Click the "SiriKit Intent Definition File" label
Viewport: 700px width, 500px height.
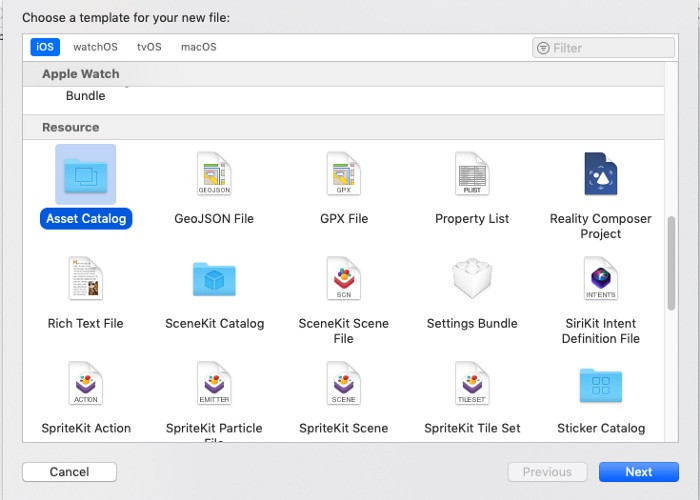601,331
